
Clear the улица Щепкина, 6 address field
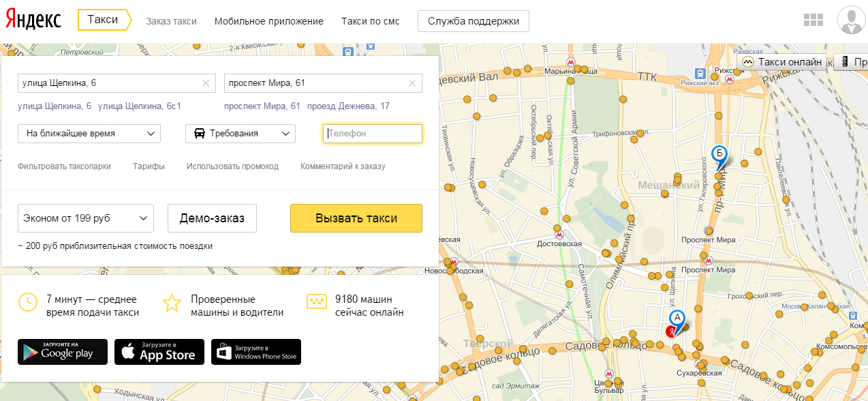click(206, 83)
